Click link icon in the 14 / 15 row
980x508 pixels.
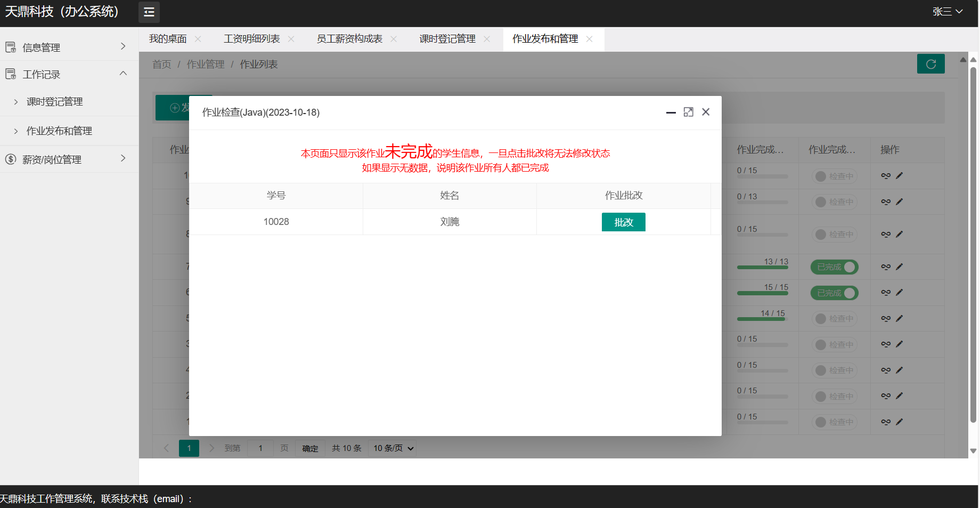coord(886,318)
